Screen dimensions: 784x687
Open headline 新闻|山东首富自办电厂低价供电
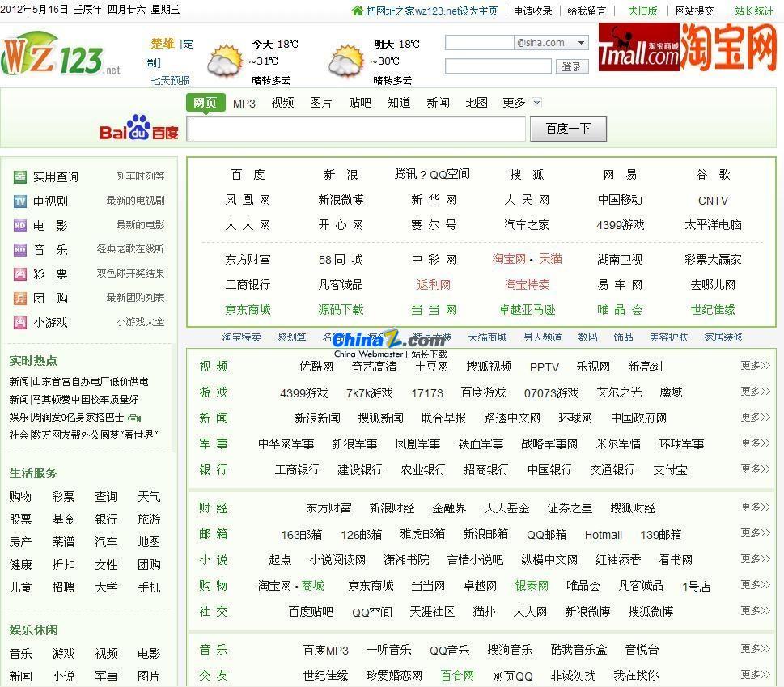[79, 382]
